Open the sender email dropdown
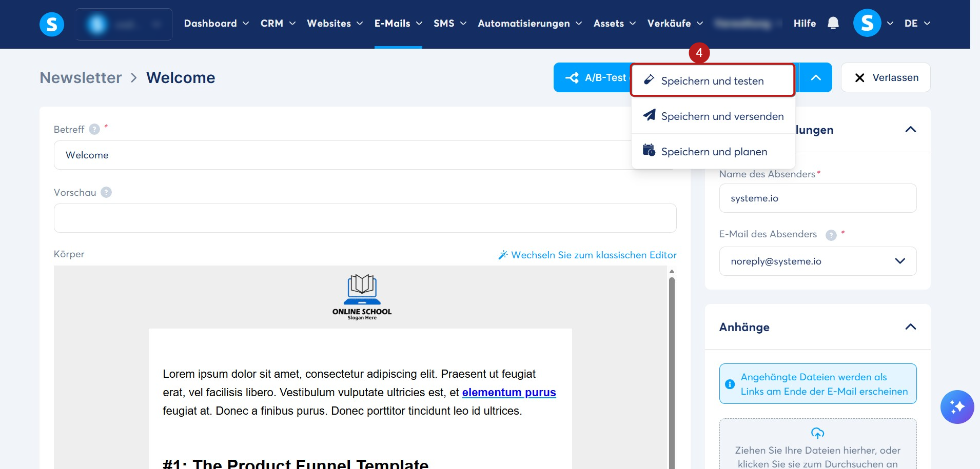Image resolution: width=980 pixels, height=469 pixels. (x=818, y=261)
